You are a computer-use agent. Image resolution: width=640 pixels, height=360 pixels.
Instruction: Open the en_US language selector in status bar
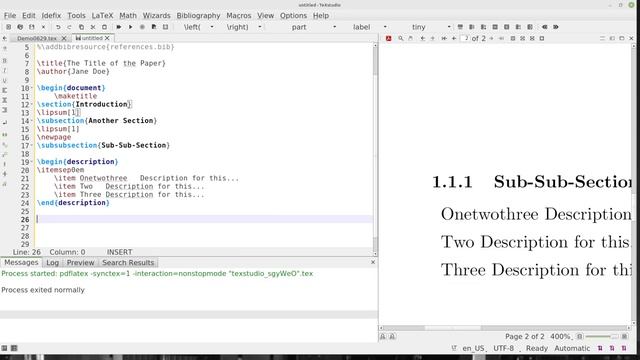click(473, 348)
